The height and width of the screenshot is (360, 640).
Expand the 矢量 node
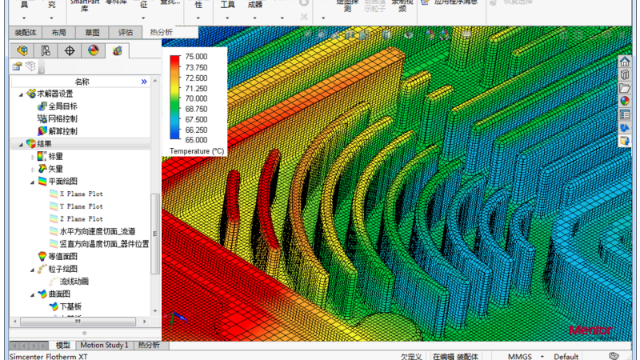click(x=32, y=169)
